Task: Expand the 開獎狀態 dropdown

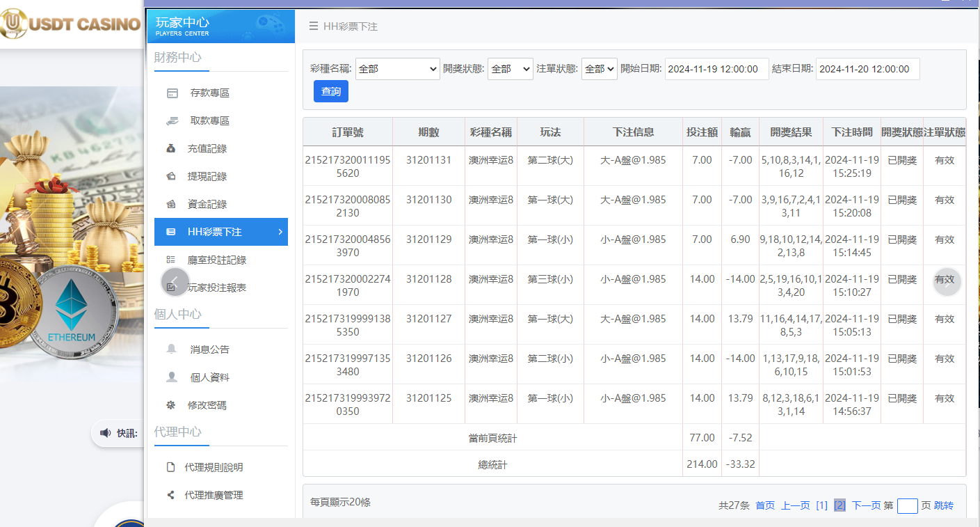Action: pos(510,68)
